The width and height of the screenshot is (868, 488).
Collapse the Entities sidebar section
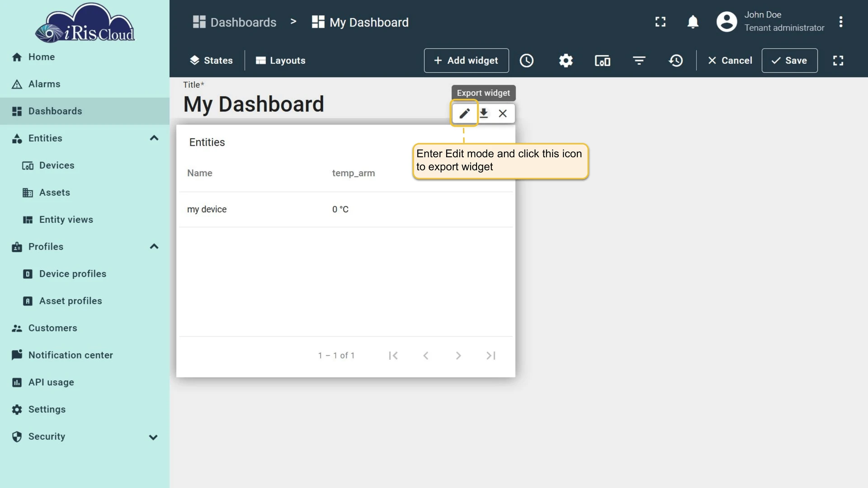click(154, 138)
